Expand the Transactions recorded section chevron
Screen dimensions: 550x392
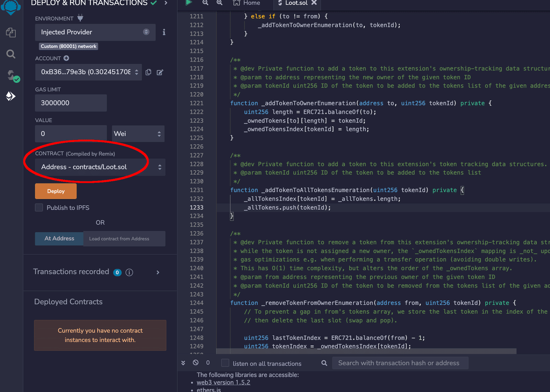pos(158,272)
